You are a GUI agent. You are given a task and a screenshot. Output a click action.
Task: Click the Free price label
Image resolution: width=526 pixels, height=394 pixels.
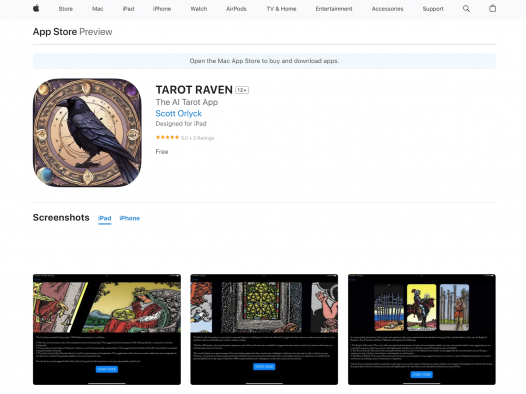pyautogui.click(x=162, y=152)
